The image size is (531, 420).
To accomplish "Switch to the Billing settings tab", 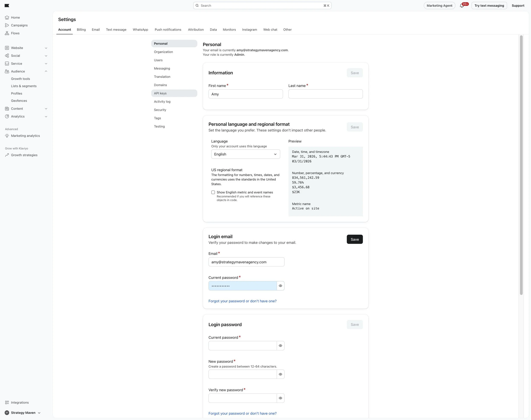I will 81,30.
